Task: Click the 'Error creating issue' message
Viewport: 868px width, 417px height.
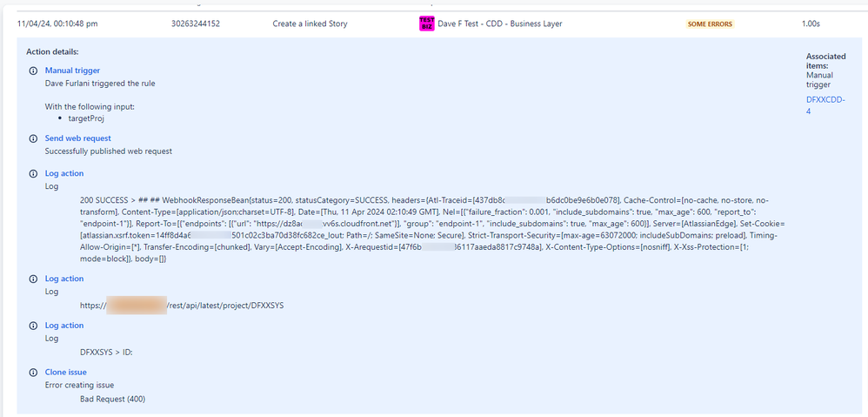Action: pos(79,385)
